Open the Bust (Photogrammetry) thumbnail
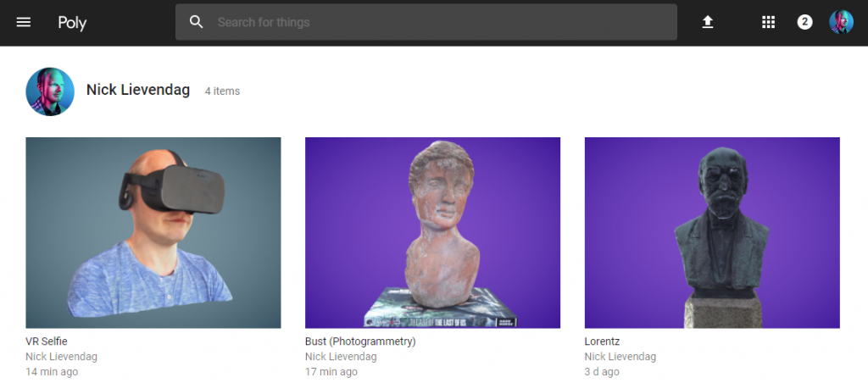The width and height of the screenshot is (868, 383). pyautogui.click(x=432, y=232)
